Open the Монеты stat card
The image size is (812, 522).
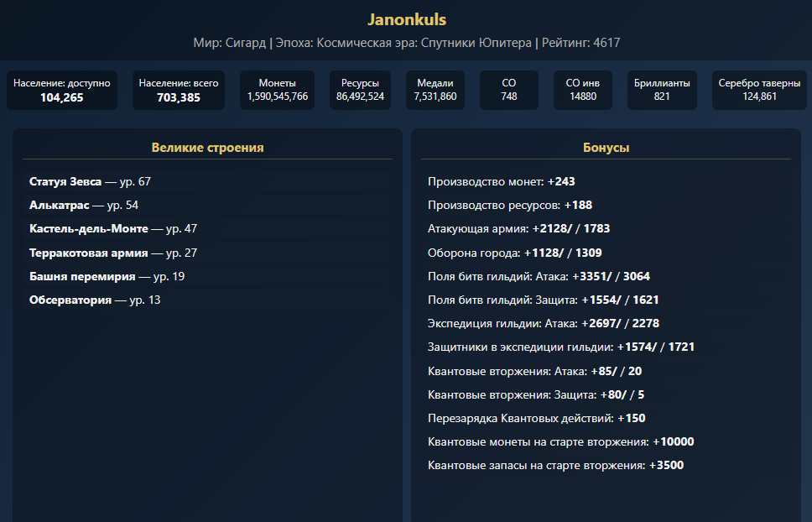coord(277,90)
